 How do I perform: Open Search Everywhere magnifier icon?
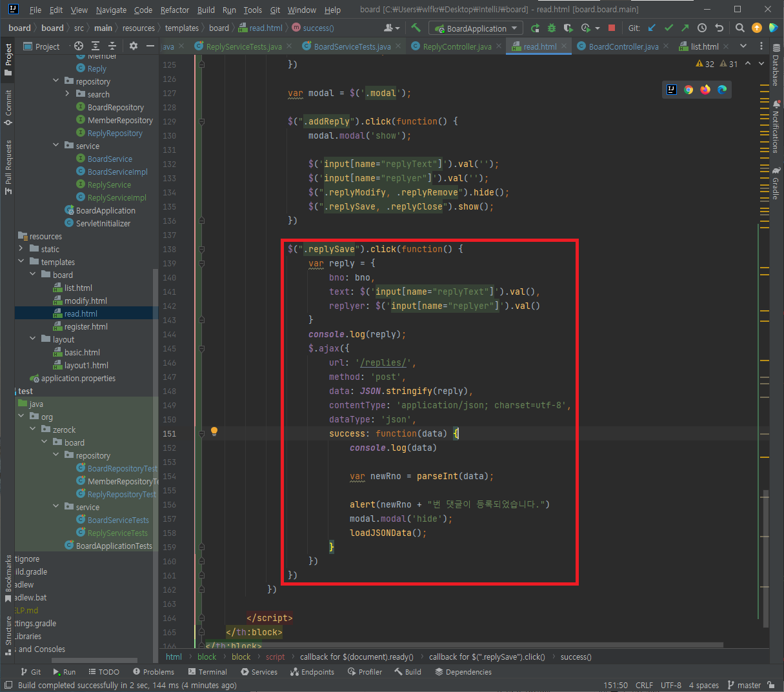[x=740, y=28]
